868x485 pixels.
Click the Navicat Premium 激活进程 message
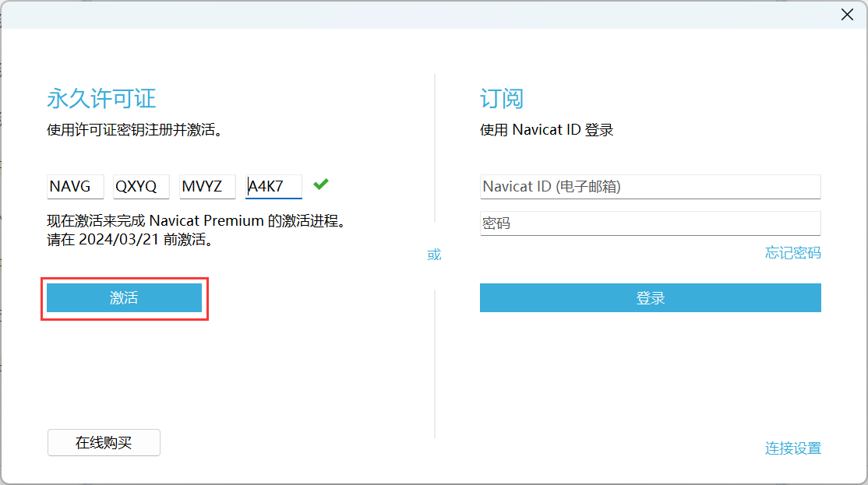[196, 221]
